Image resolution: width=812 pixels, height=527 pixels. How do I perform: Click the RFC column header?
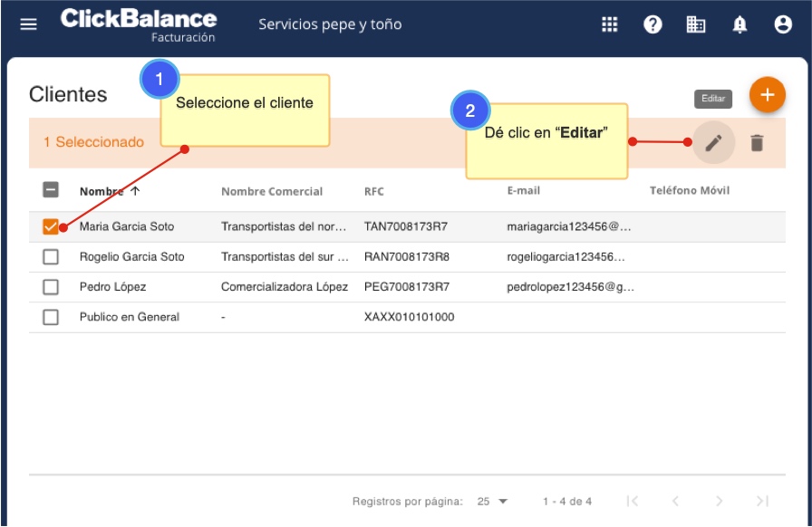(x=374, y=191)
